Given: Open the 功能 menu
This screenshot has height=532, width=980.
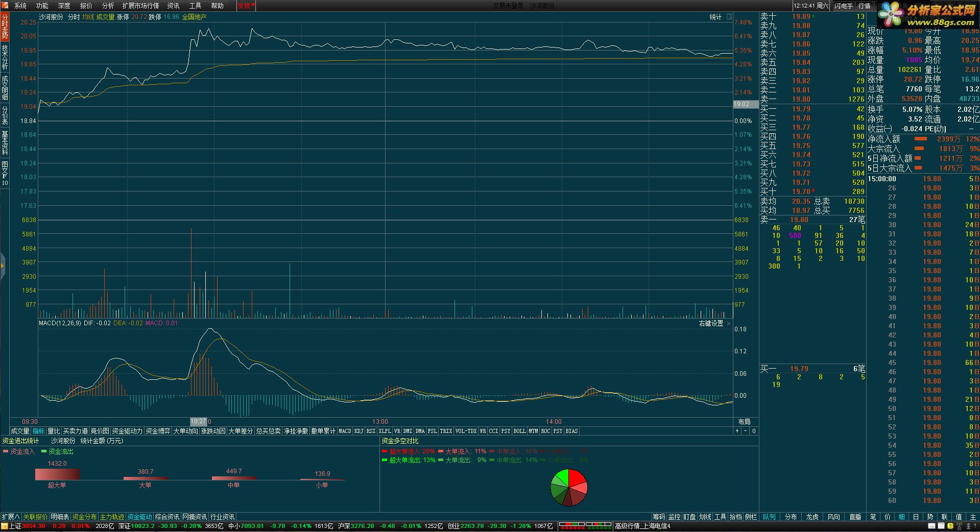Looking at the screenshot, I should pyautogui.click(x=42, y=6).
